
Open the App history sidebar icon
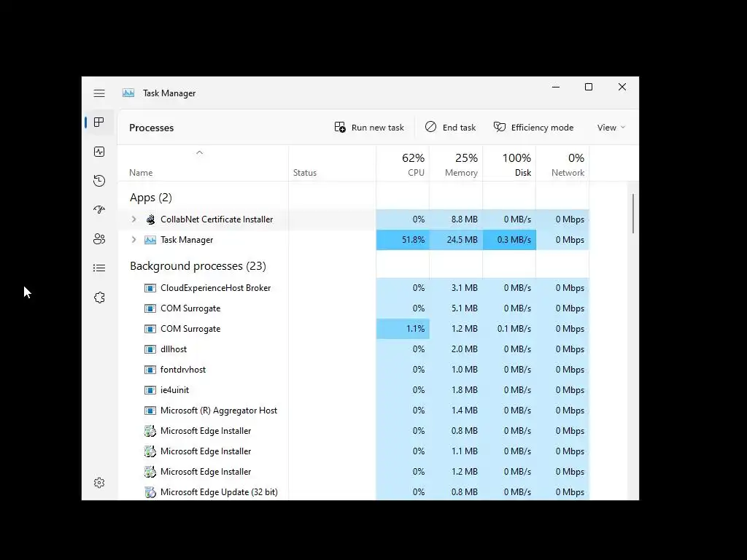(x=99, y=181)
